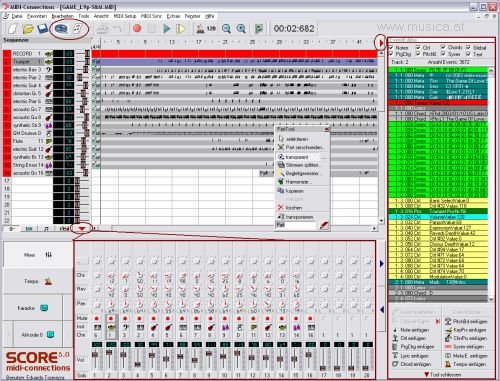Toggle the Noten filter checkbox
This screenshot has height=381, width=500.
(x=391, y=48)
